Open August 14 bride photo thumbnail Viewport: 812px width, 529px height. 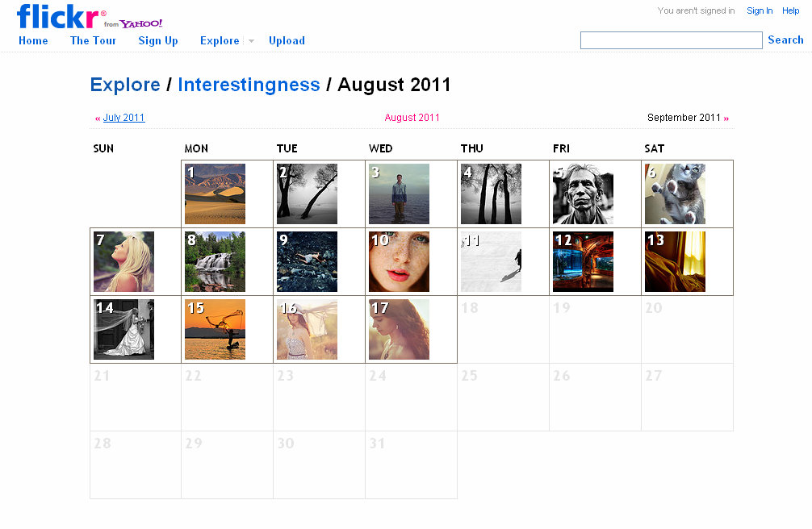tap(123, 330)
